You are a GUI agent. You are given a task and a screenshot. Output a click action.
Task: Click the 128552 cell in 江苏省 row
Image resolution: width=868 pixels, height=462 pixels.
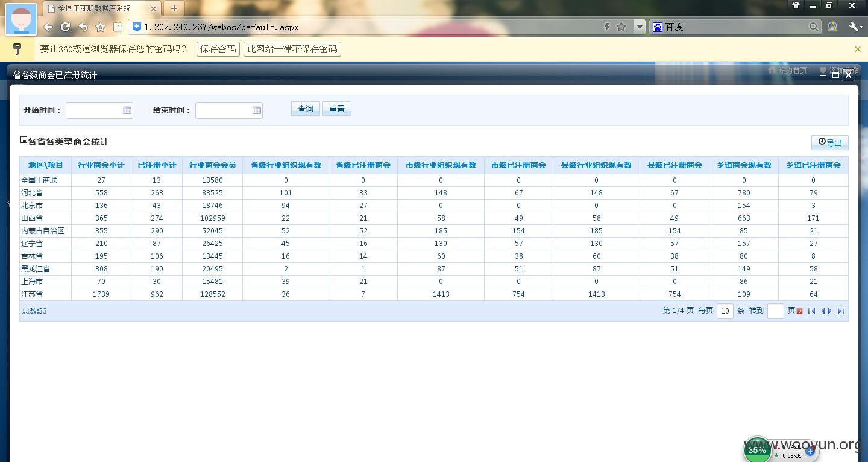[x=212, y=294]
